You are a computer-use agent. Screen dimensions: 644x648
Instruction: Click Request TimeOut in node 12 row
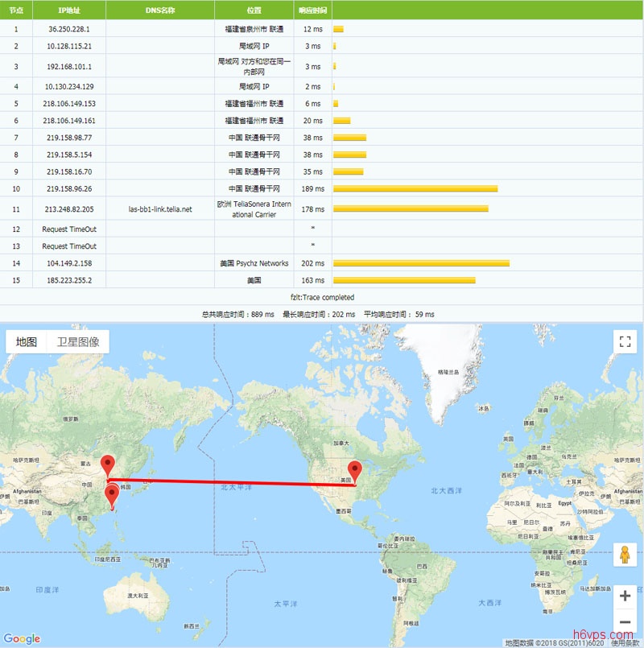click(x=69, y=229)
